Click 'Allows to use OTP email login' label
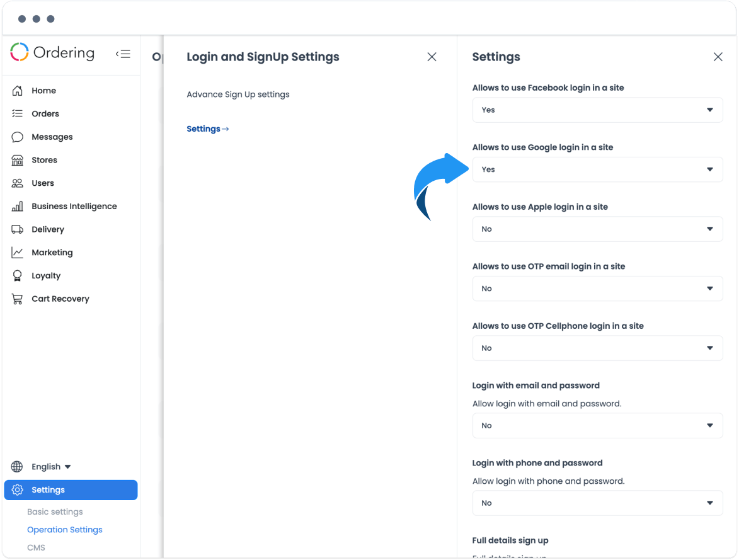Viewport: 739px width, 560px height. (x=549, y=266)
